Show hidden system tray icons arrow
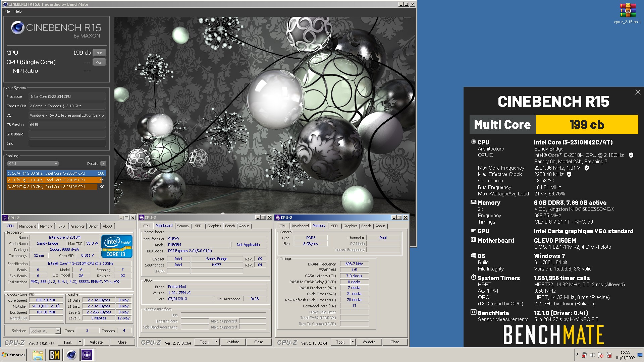The height and width of the screenshot is (362, 644). (x=577, y=355)
